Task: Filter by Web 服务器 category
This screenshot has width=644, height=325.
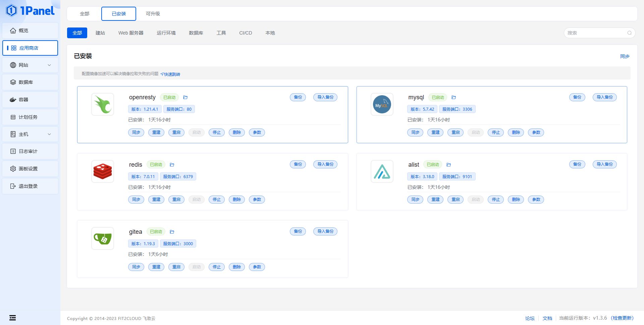Action: pyautogui.click(x=131, y=33)
